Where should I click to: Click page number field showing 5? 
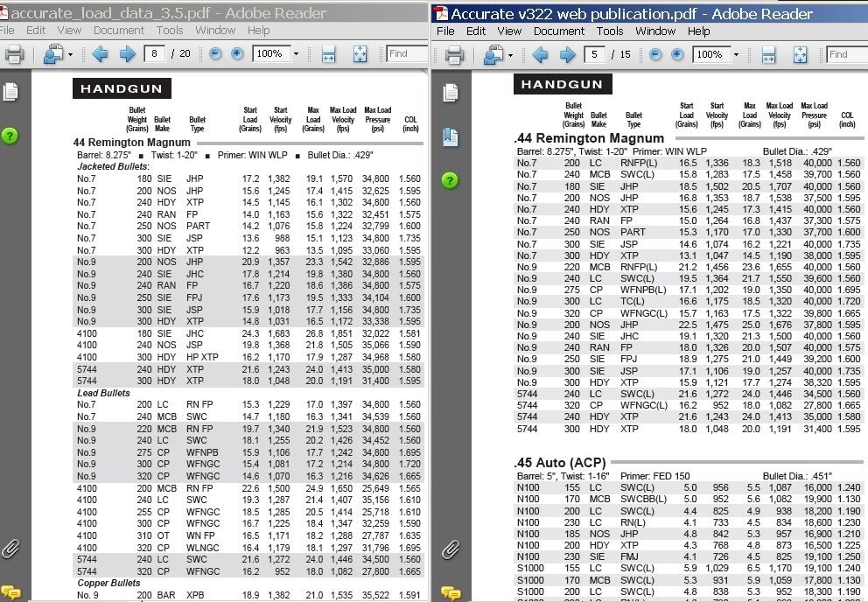click(x=594, y=54)
